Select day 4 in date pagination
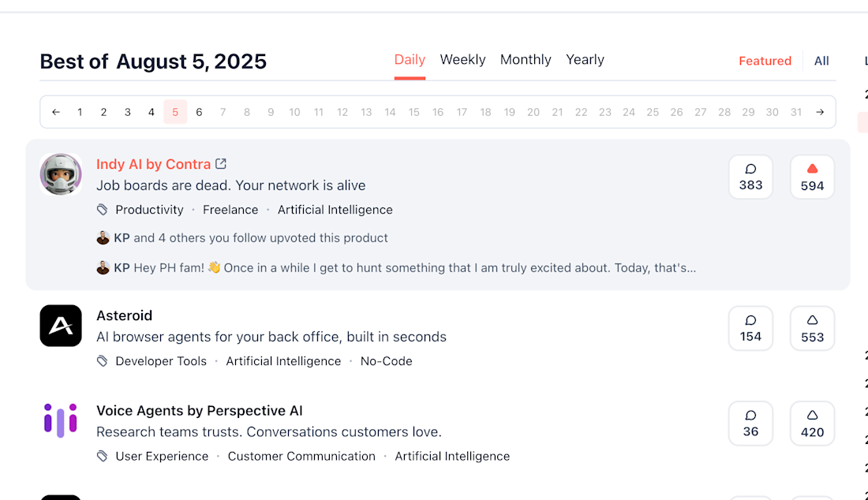Screen dimensions: 868x500 tap(151, 112)
